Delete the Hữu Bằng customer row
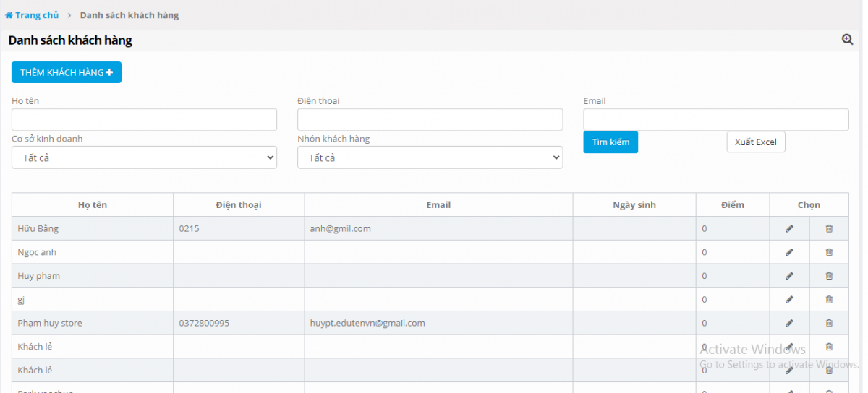Screen dimensions: 868x393 click(x=829, y=229)
